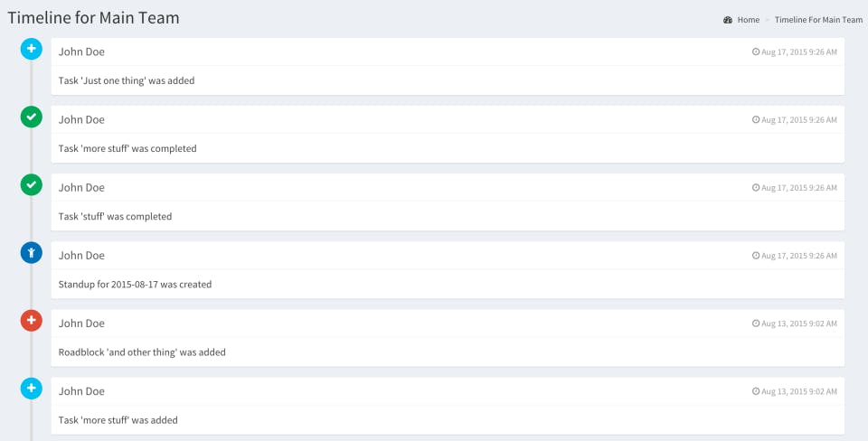Click the dashboard icon beside Home breadcrumb
868x441 pixels.
(728, 20)
